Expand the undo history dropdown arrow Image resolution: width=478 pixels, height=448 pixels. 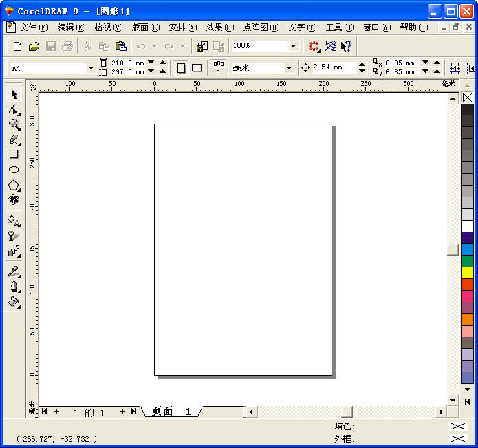[155, 46]
